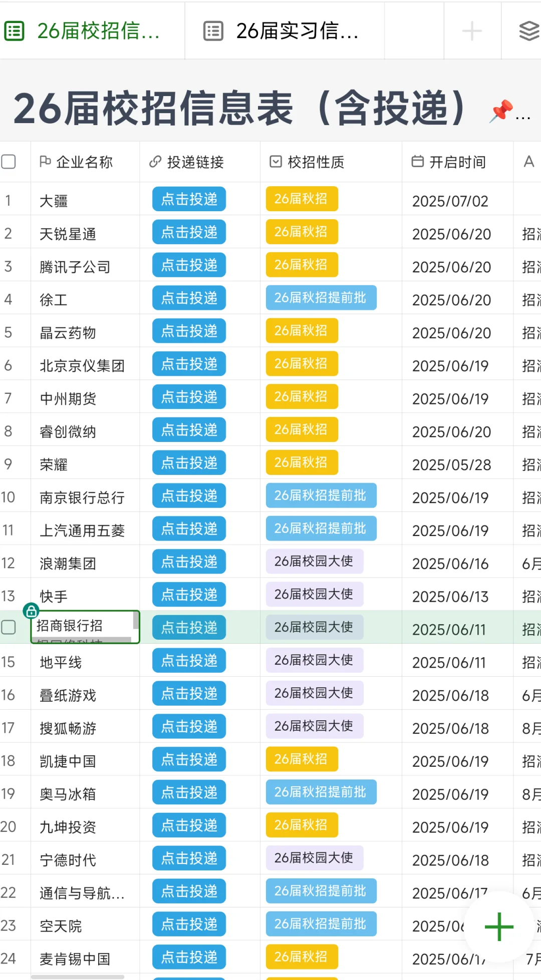Open the 企业名称 column header

pyautogui.click(x=85, y=162)
